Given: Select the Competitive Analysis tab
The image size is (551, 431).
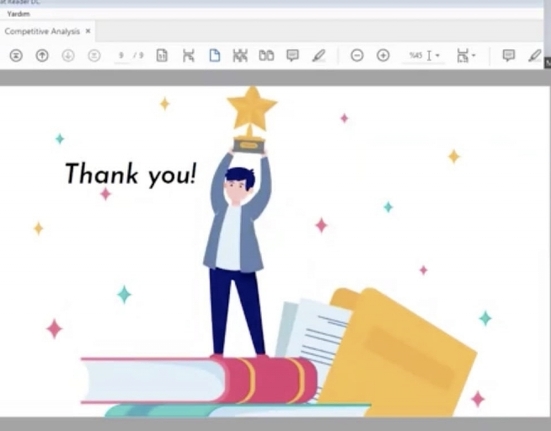Looking at the screenshot, I should point(42,31).
